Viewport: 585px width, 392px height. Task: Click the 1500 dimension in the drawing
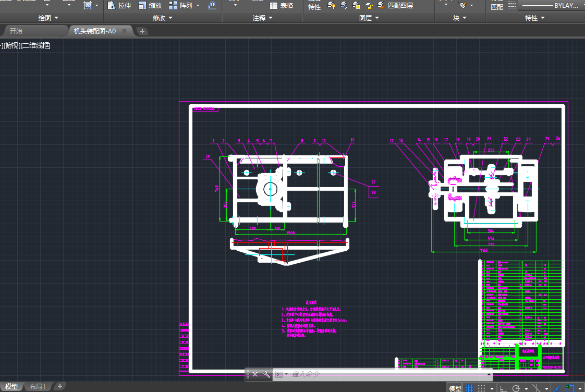(x=290, y=232)
